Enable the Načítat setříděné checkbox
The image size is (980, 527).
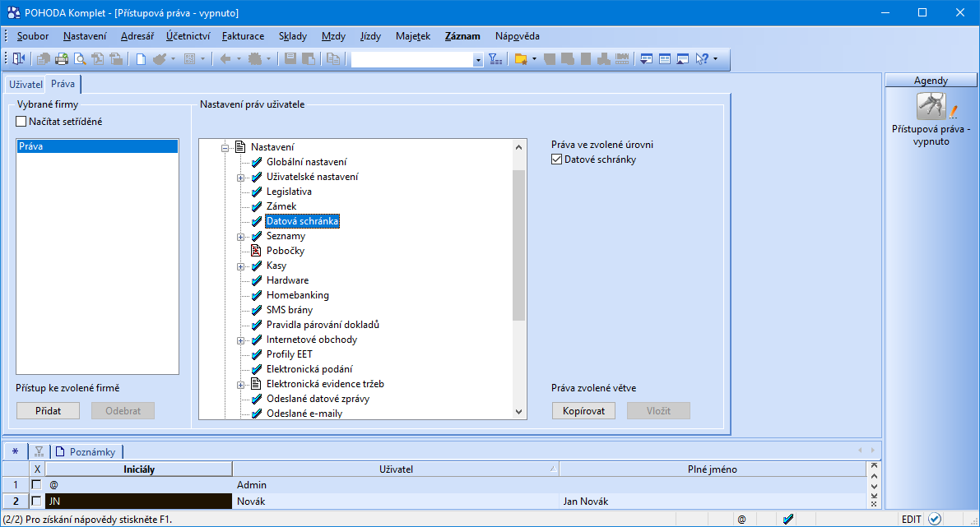click(21, 121)
